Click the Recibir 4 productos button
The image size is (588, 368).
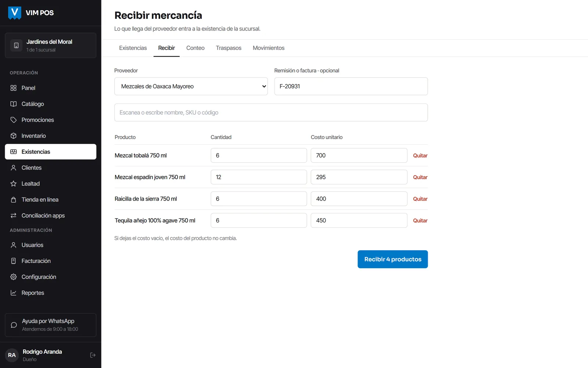(393, 259)
